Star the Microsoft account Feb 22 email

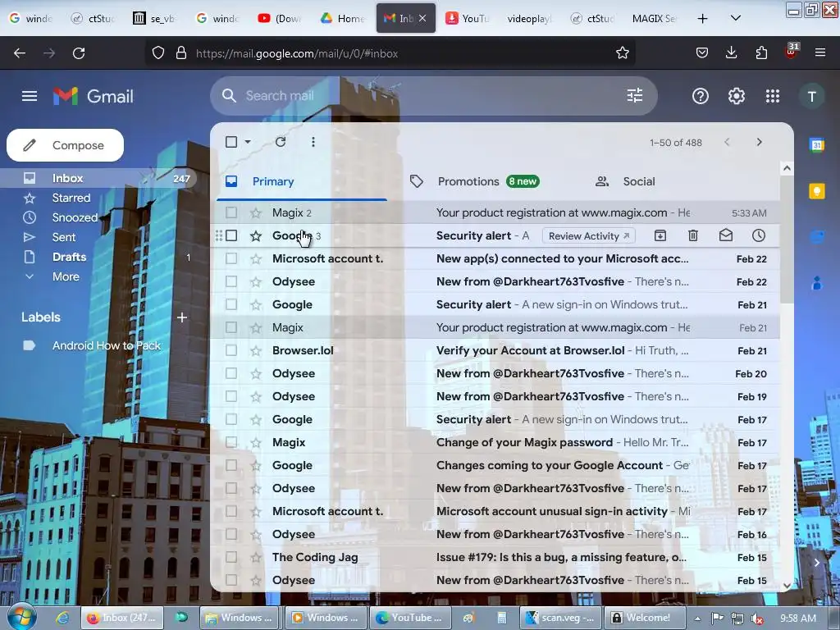pyautogui.click(x=256, y=258)
